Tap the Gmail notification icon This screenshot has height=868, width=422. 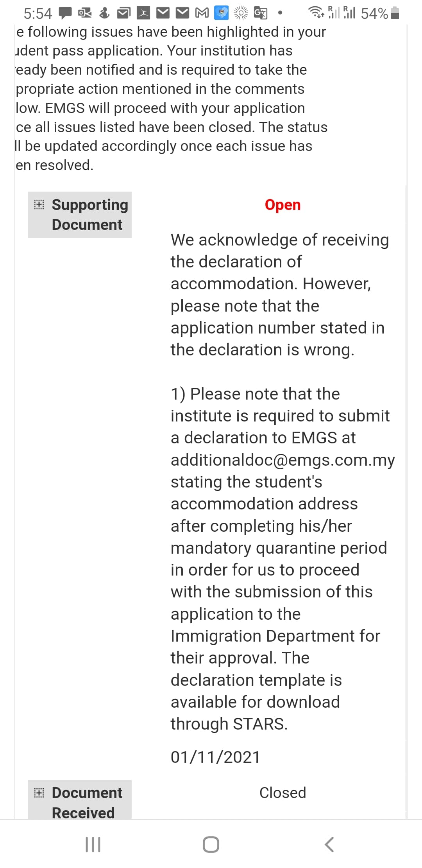tap(202, 13)
